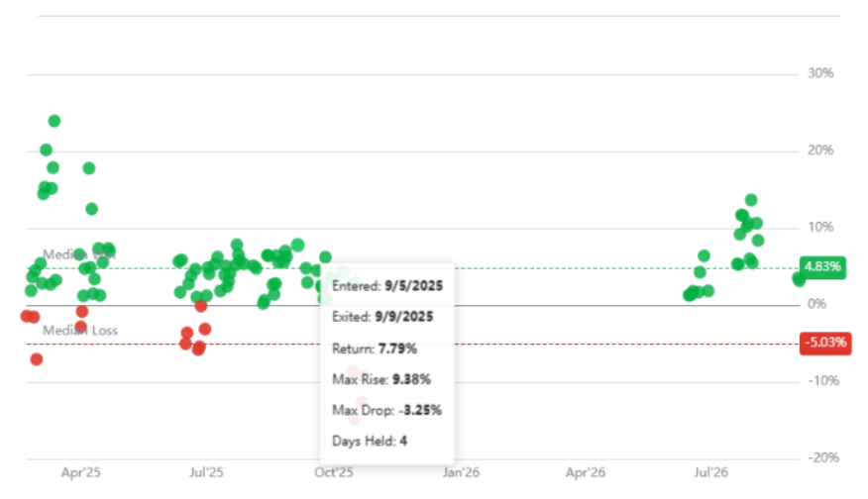
Task: Click the -20% y-axis label
Action: point(823,458)
